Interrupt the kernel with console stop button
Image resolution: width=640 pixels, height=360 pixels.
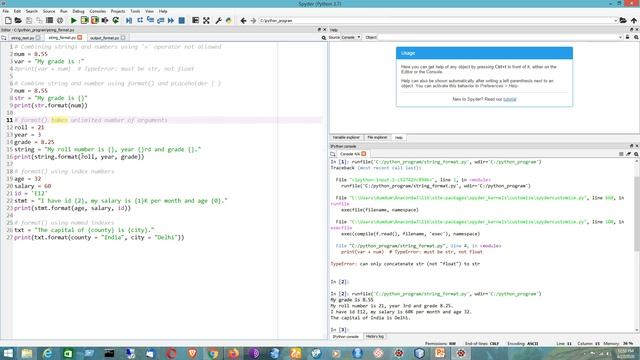click(x=621, y=154)
